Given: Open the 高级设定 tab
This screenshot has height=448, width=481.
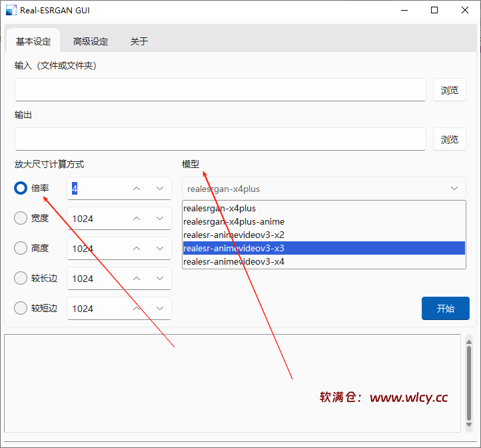Looking at the screenshot, I should [x=91, y=41].
